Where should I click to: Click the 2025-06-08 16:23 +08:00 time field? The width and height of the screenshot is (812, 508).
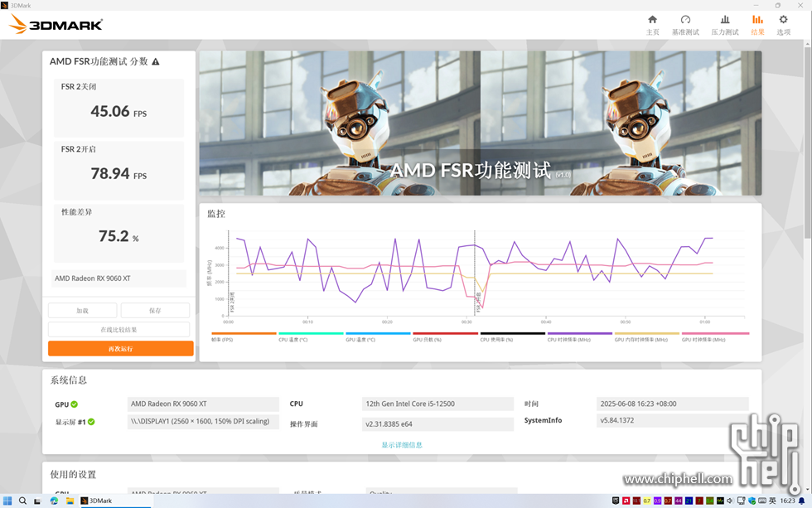tap(672, 404)
